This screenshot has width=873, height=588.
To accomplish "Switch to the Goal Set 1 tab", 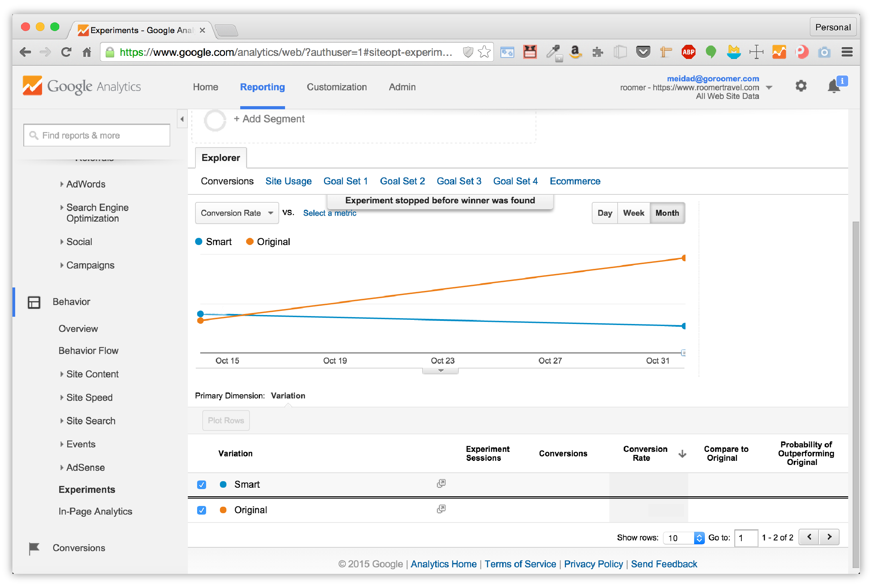I will [345, 181].
